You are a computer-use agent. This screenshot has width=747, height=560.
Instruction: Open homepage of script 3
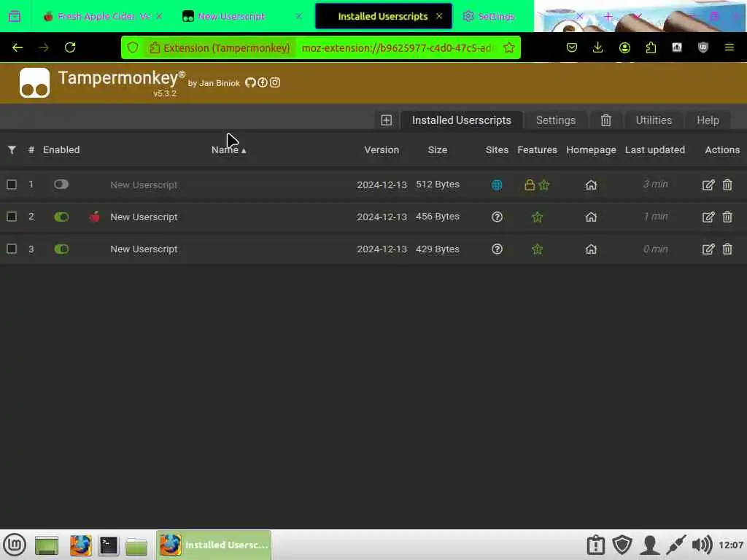591,249
